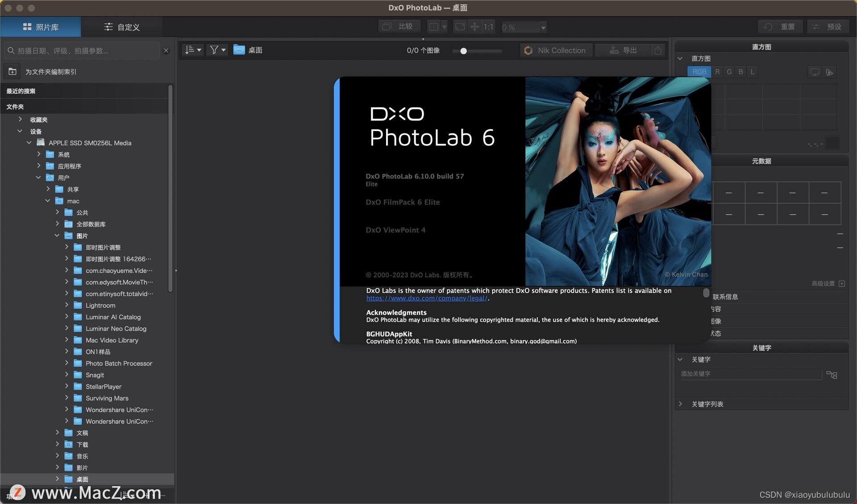Select the 影片 folder
Image resolution: width=857 pixels, height=504 pixels.
click(x=82, y=467)
